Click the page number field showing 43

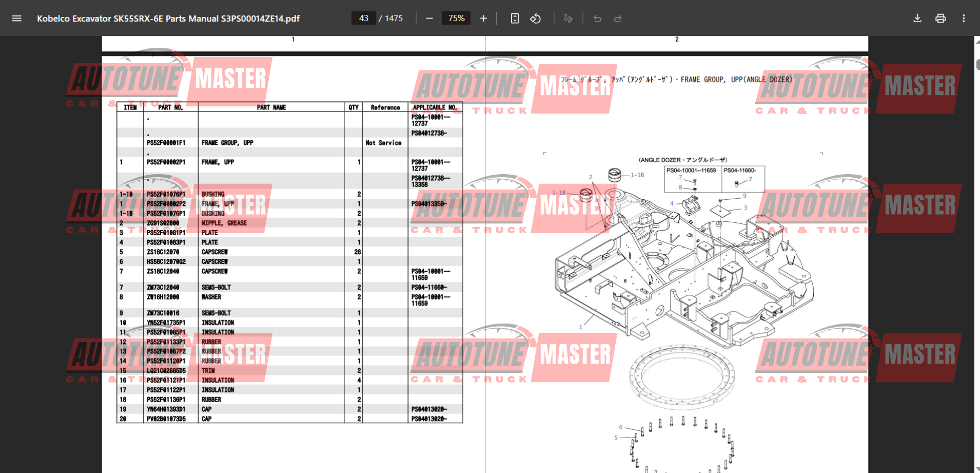(x=364, y=18)
